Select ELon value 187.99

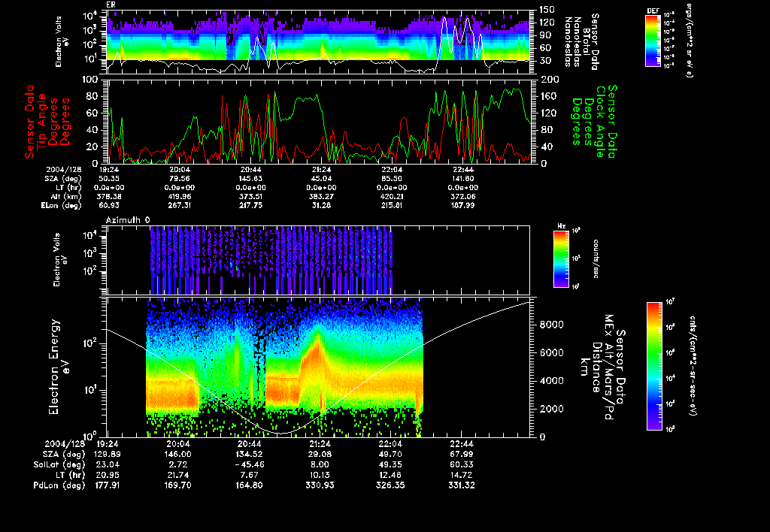[462, 205]
